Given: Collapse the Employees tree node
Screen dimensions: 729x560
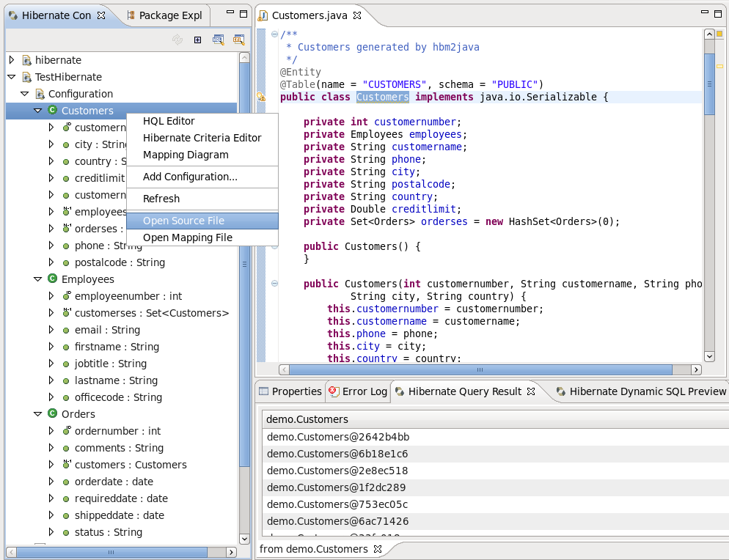Looking at the screenshot, I should (37, 279).
